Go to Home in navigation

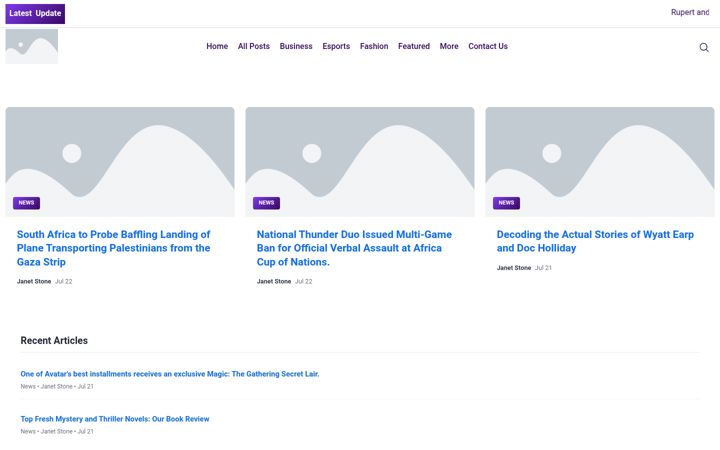(217, 46)
